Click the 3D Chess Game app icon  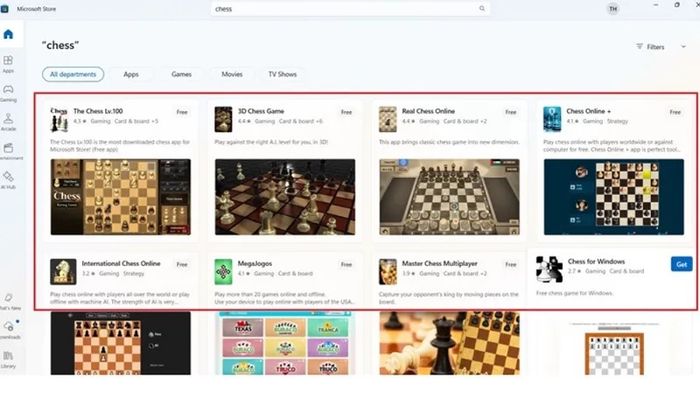pyautogui.click(x=223, y=119)
